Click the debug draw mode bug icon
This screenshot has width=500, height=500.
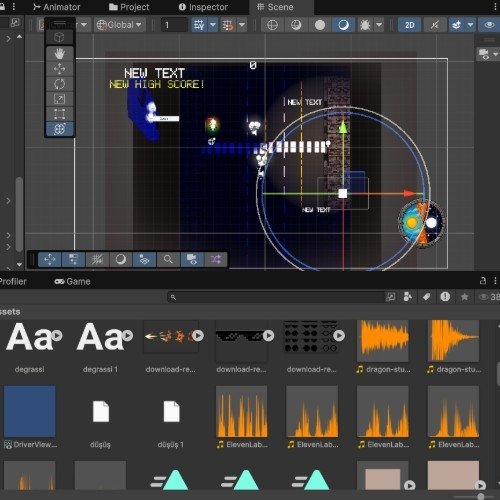365,25
